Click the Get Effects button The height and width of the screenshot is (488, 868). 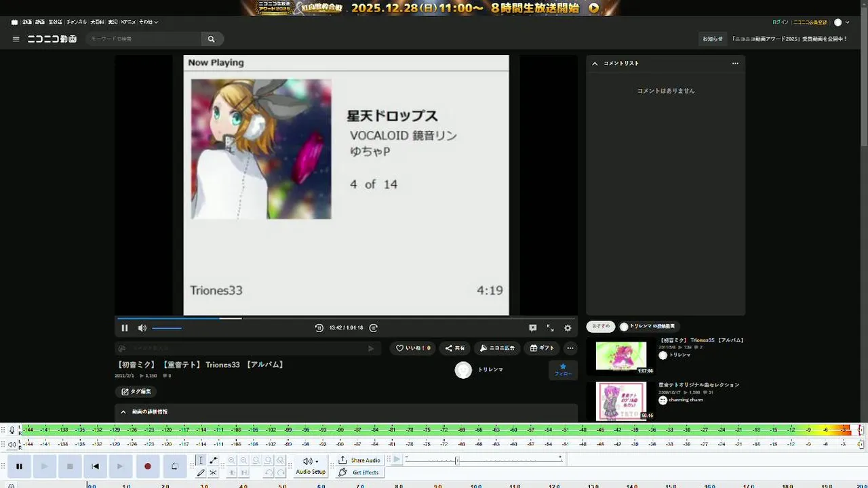coord(359,472)
